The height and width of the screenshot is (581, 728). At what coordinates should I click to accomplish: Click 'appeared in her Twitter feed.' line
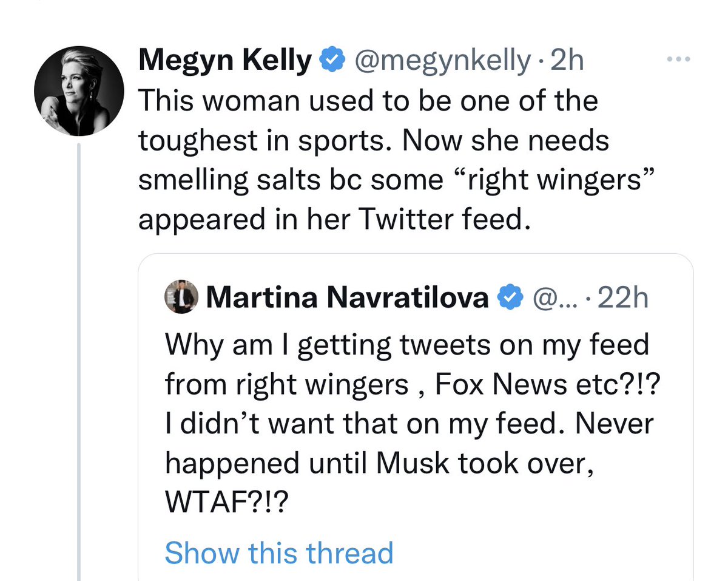pyautogui.click(x=331, y=220)
